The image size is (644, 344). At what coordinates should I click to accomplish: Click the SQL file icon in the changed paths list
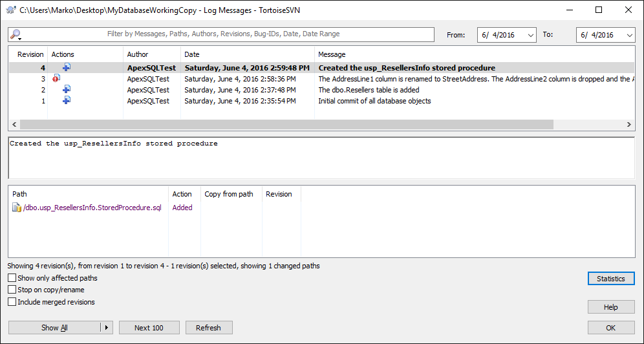click(17, 208)
